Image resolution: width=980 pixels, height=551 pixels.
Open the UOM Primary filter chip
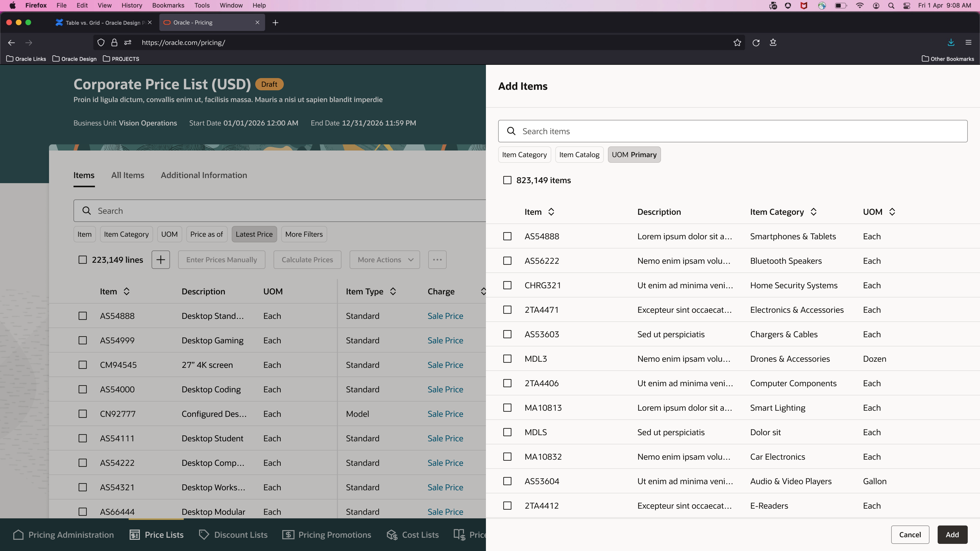pyautogui.click(x=634, y=155)
